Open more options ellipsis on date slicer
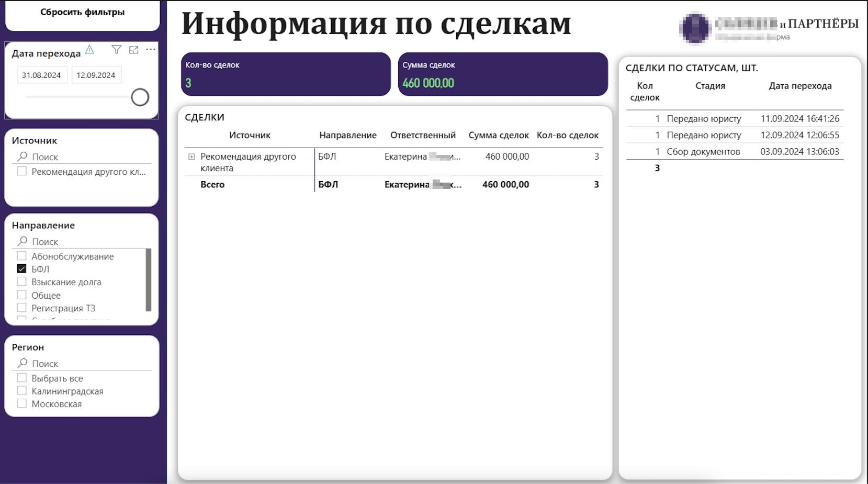This screenshot has width=868, height=484. point(151,50)
